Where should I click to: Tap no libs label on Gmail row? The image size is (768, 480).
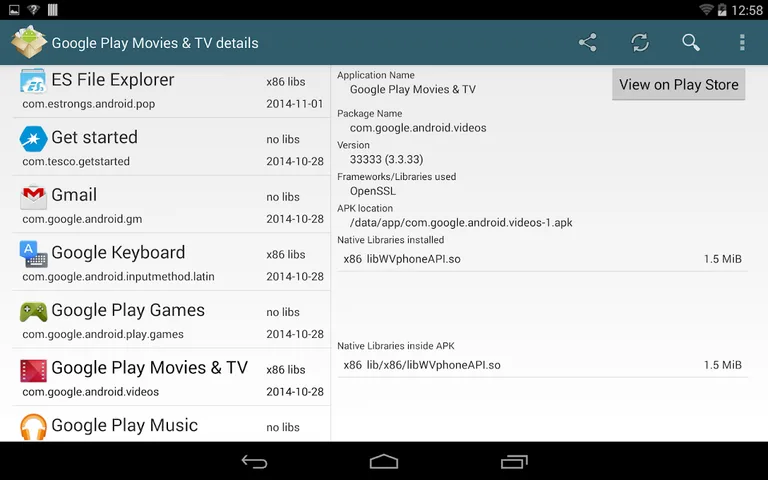pos(283,197)
